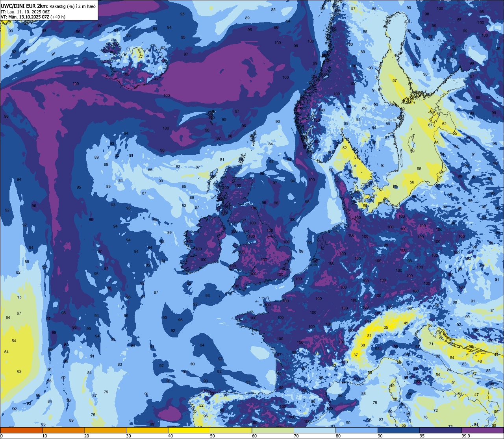Screen dimensions: 504x439
Task: Click legend tick label "80"
Action: pos(338,436)
